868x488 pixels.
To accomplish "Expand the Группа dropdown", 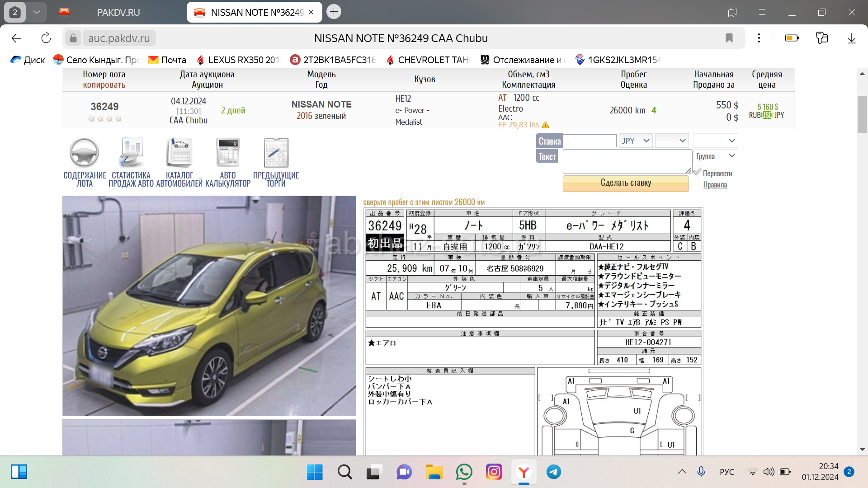I will pyautogui.click(x=715, y=156).
